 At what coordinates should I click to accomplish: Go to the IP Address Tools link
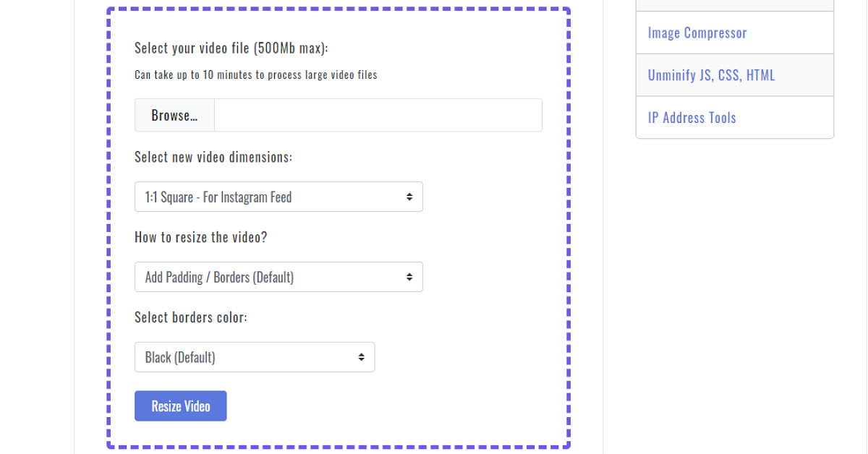(x=692, y=118)
